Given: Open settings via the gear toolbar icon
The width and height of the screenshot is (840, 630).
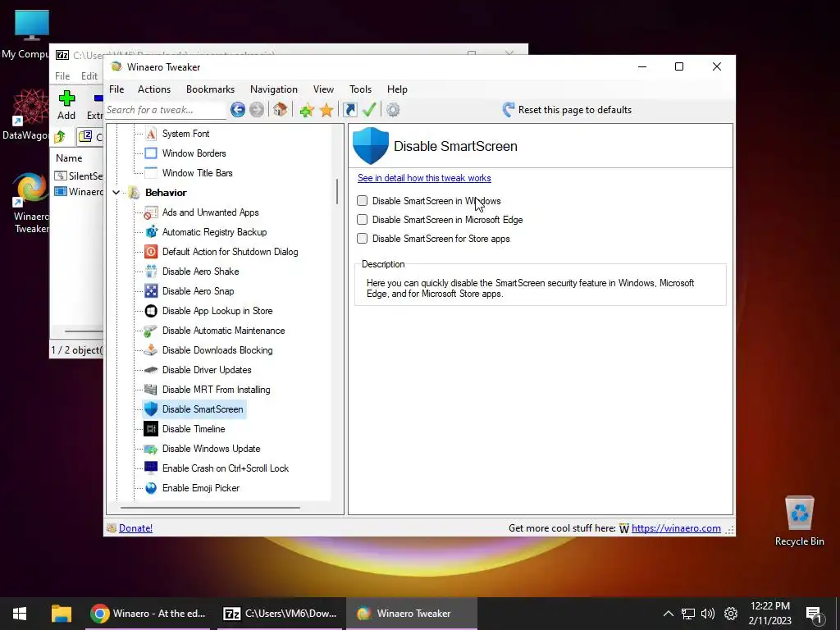Looking at the screenshot, I should click(393, 110).
